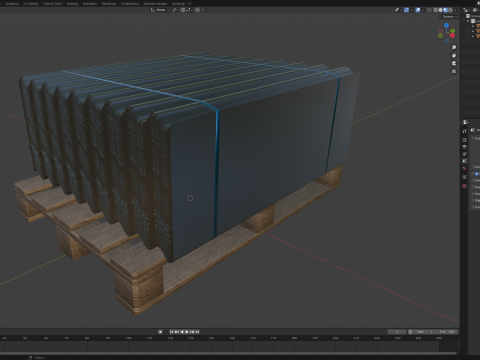Open object type visibility popover
This screenshot has height=360, width=480.
click(399, 10)
